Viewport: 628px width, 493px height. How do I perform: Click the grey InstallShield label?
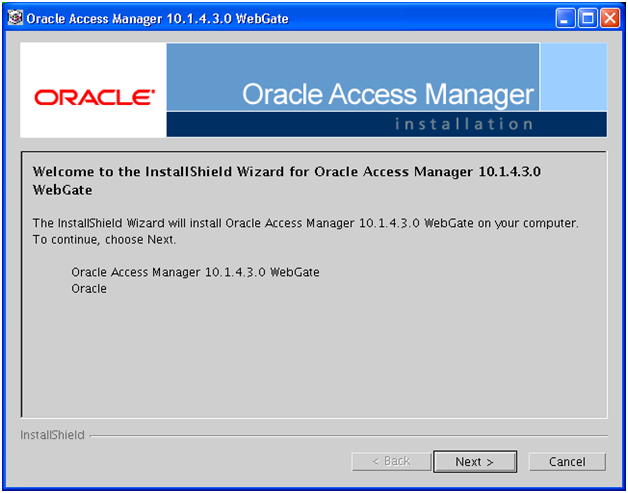[52, 435]
